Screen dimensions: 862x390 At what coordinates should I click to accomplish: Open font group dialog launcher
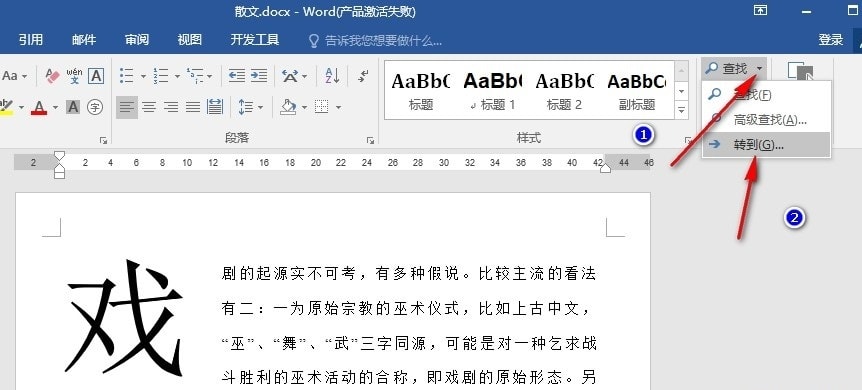pos(103,140)
